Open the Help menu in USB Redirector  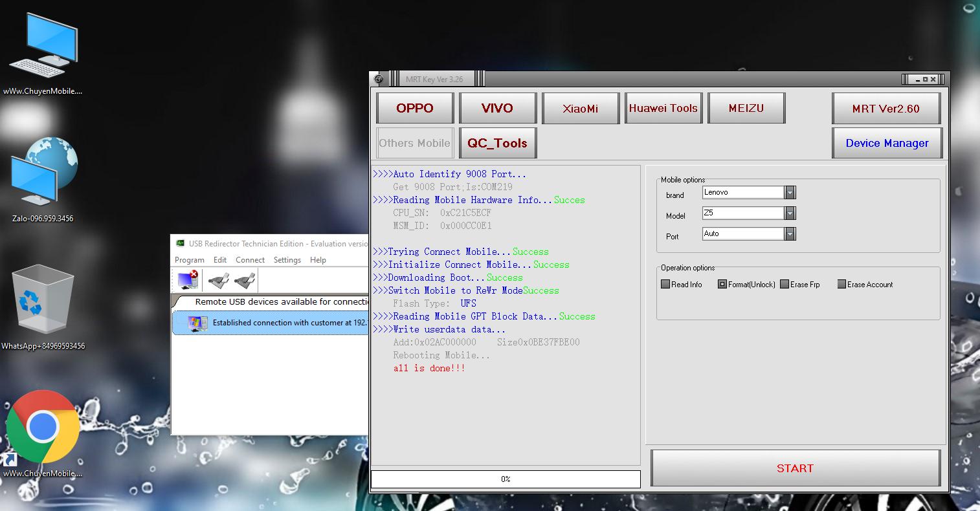(x=318, y=260)
